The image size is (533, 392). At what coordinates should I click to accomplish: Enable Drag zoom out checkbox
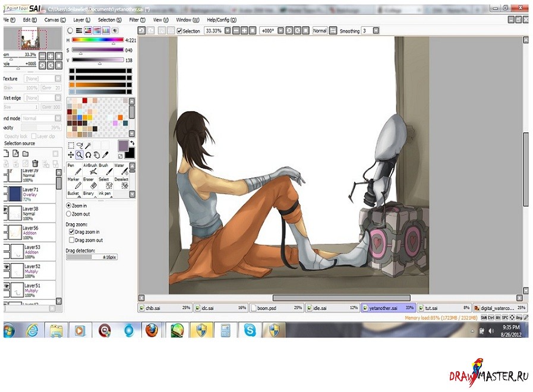pos(71,240)
